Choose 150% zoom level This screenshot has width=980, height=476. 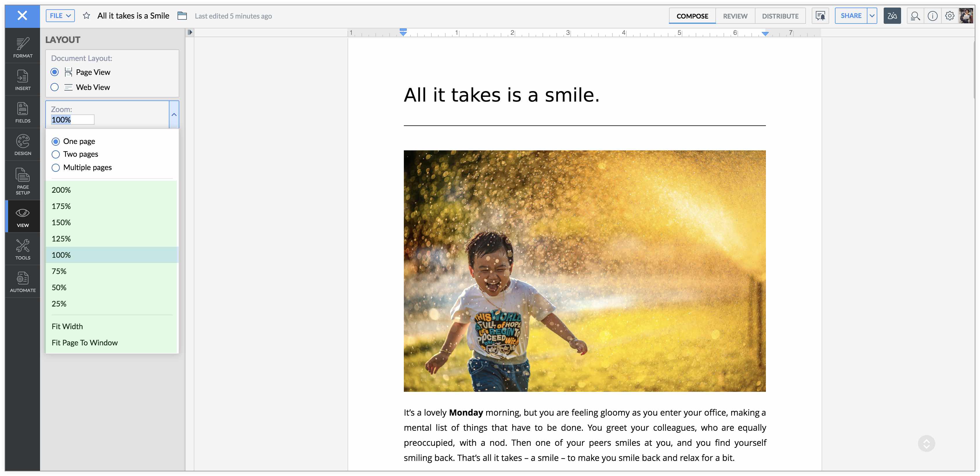pyautogui.click(x=61, y=222)
